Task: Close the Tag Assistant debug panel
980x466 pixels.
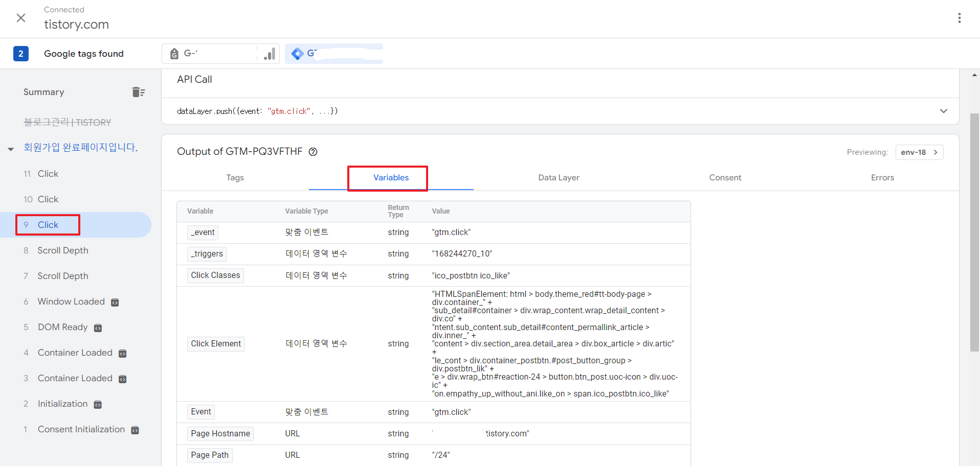Action: 21,18
